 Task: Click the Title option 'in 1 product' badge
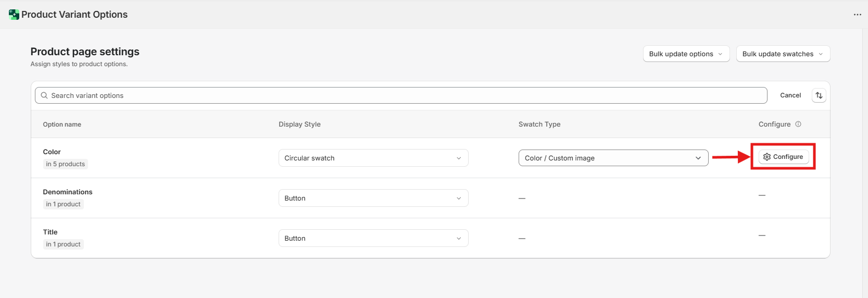click(63, 244)
